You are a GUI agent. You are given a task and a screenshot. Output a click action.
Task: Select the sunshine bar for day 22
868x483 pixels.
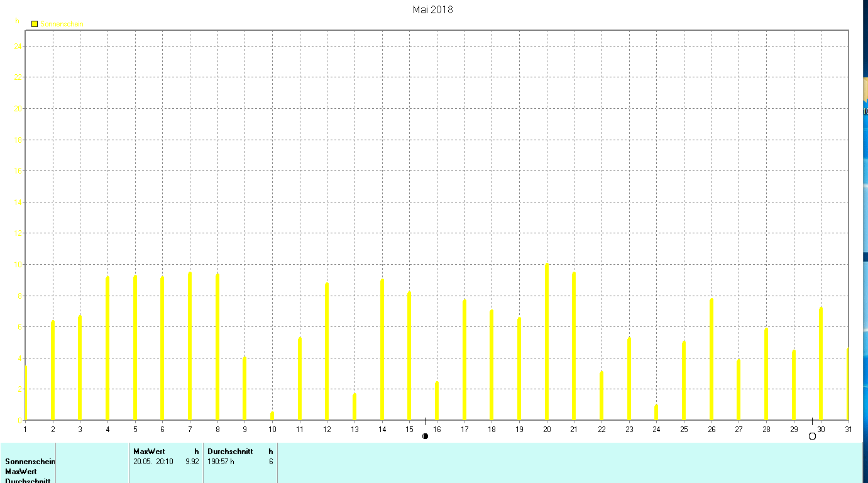coord(602,396)
